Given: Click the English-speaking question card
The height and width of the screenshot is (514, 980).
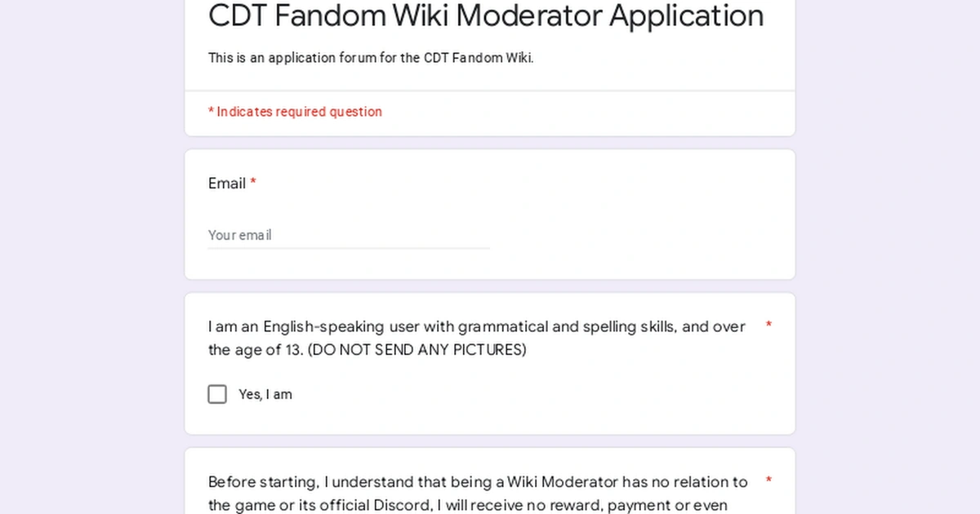Looking at the screenshot, I should (x=490, y=363).
